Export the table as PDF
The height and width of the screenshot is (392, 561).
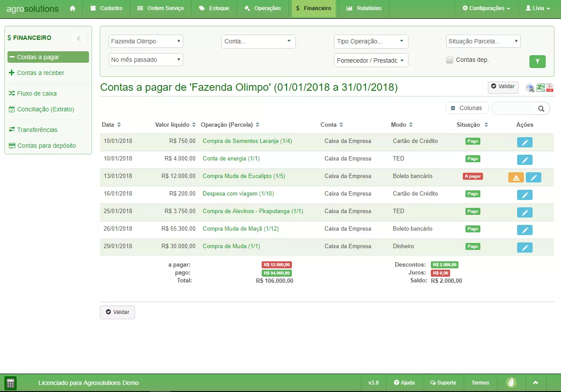(x=550, y=88)
